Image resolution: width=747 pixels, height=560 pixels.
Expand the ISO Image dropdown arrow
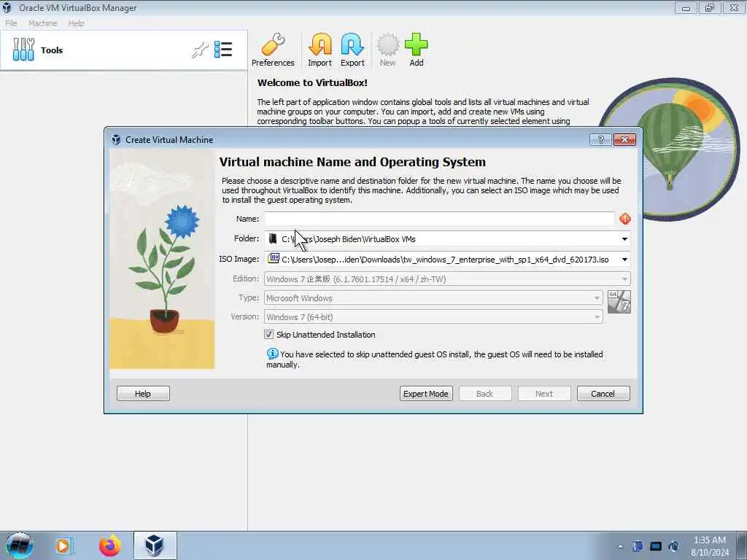[624, 260]
